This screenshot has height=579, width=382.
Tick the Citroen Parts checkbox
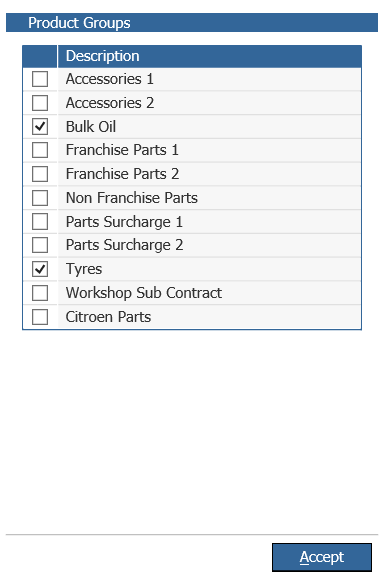pyautogui.click(x=40, y=317)
